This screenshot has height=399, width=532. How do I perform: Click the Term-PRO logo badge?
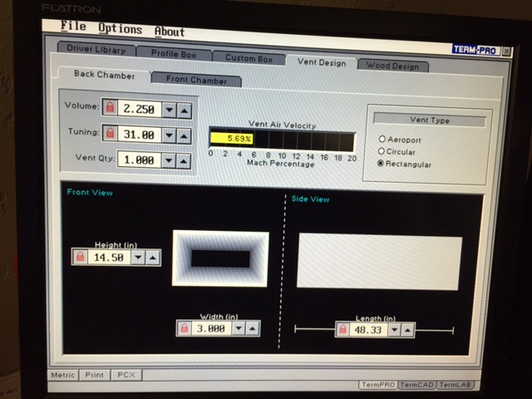tap(475, 50)
